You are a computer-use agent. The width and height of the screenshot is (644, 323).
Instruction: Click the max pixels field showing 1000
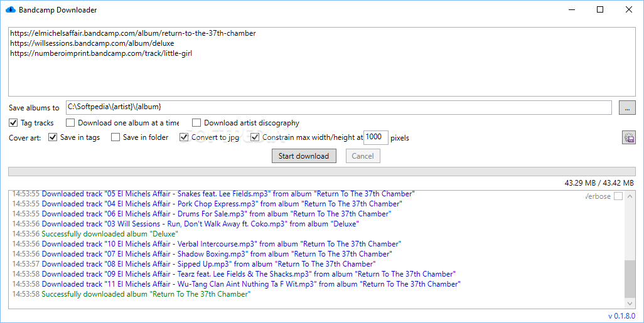(x=376, y=137)
